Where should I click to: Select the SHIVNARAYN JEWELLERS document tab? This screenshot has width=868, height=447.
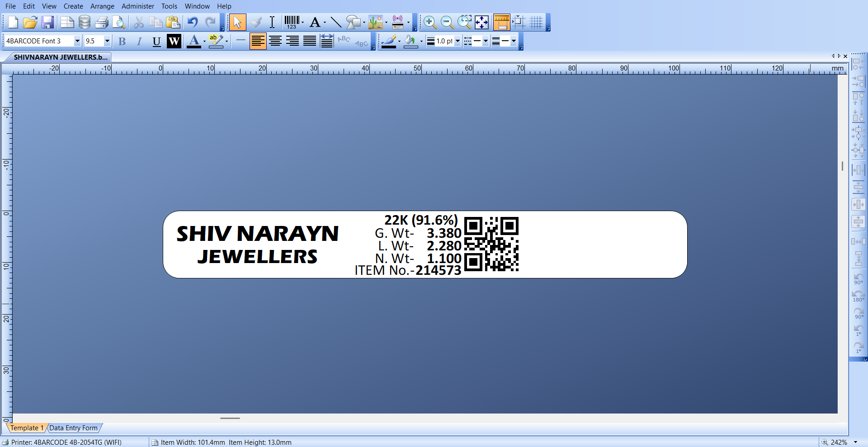(x=61, y=57)
